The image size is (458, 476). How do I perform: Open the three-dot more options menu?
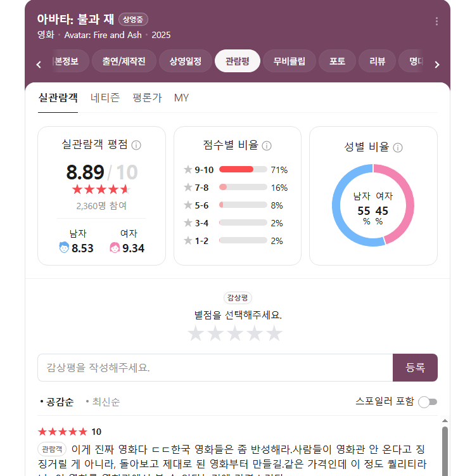[436, 22]
